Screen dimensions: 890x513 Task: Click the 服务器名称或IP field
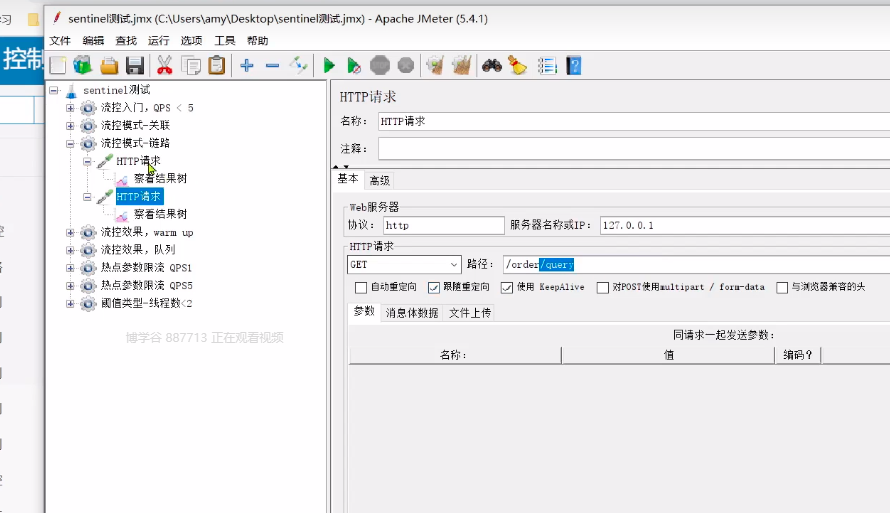coord(745,225)
